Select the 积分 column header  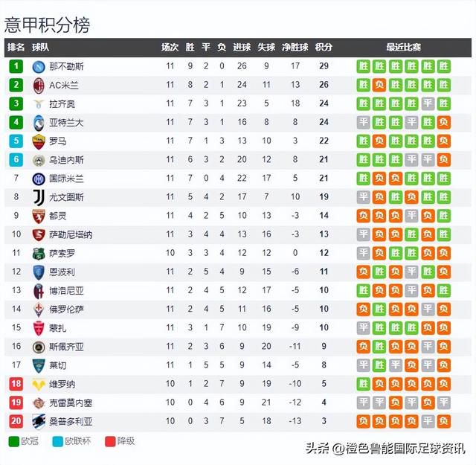tap(324, 47)
